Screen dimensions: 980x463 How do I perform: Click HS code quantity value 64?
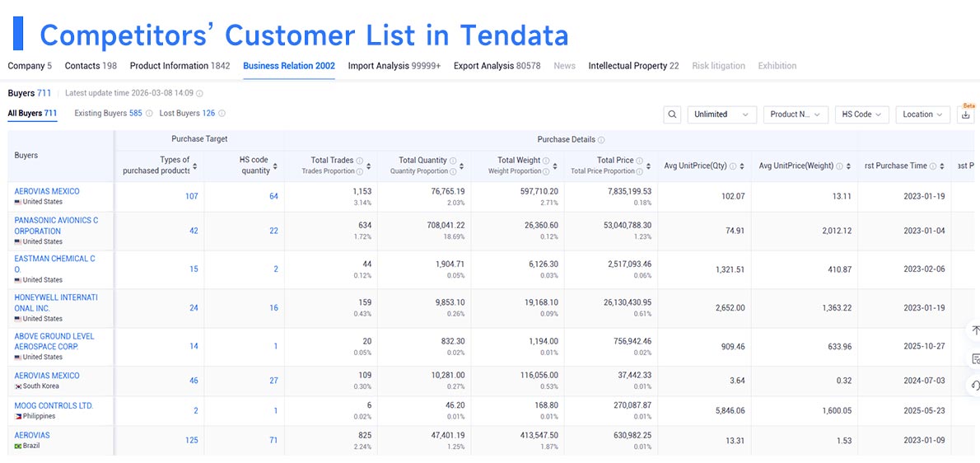click(273, 196)
